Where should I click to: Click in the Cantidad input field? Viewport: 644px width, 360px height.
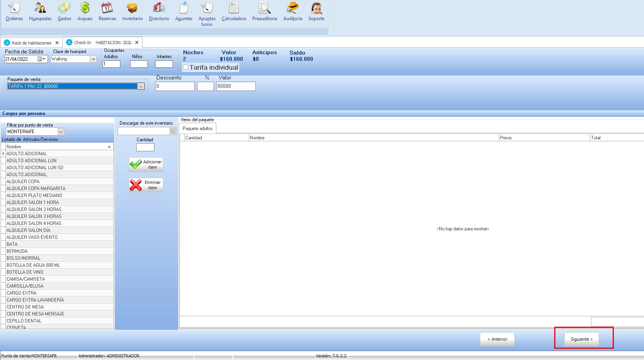click(145, 147)
